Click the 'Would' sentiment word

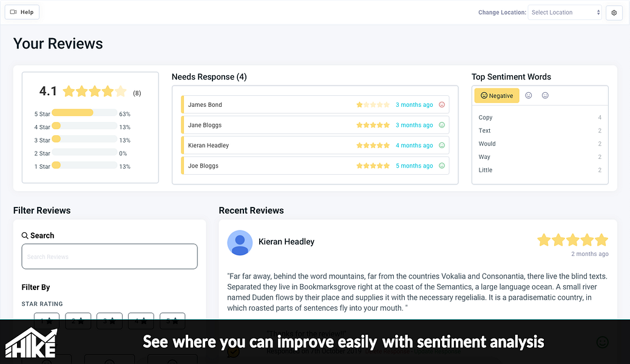point(487,143)
